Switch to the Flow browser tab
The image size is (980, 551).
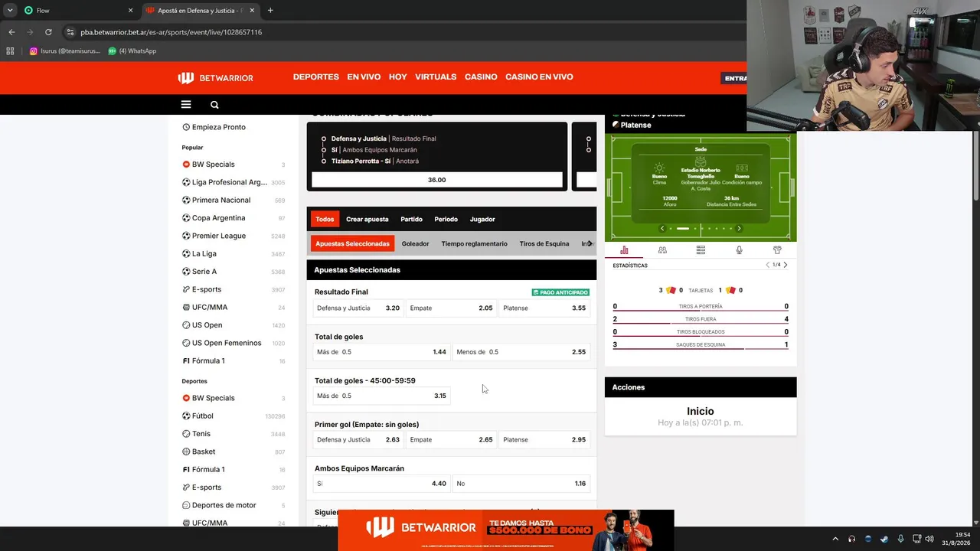(x=78, y=11)
